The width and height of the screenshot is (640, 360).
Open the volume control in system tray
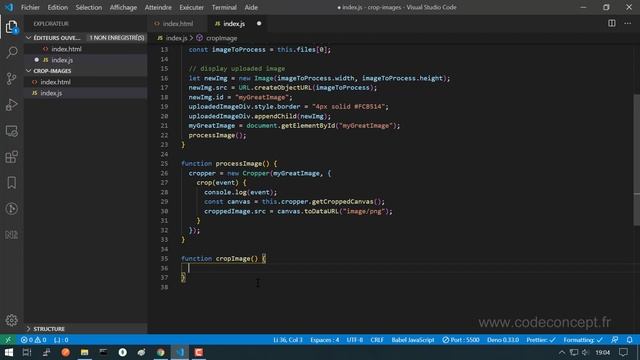(585, 352)
